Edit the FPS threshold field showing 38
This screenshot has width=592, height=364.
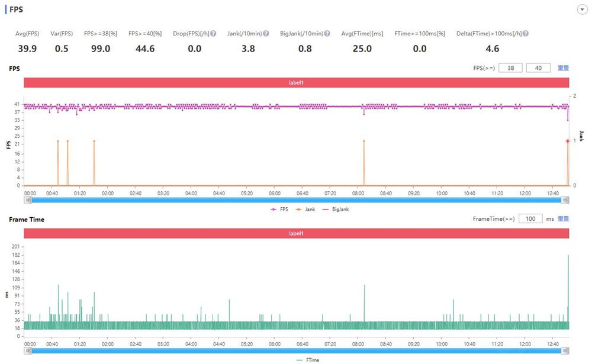510,68
